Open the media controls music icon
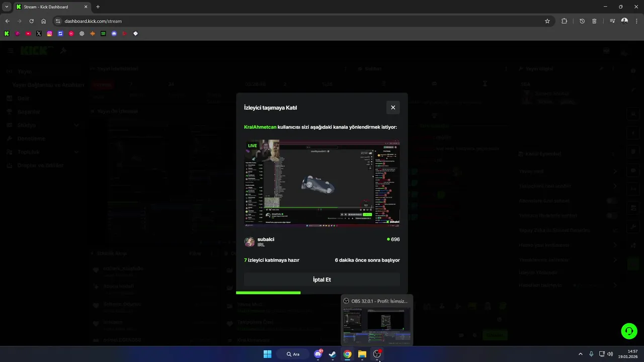The image size is (644, 362). pos(612,21)
